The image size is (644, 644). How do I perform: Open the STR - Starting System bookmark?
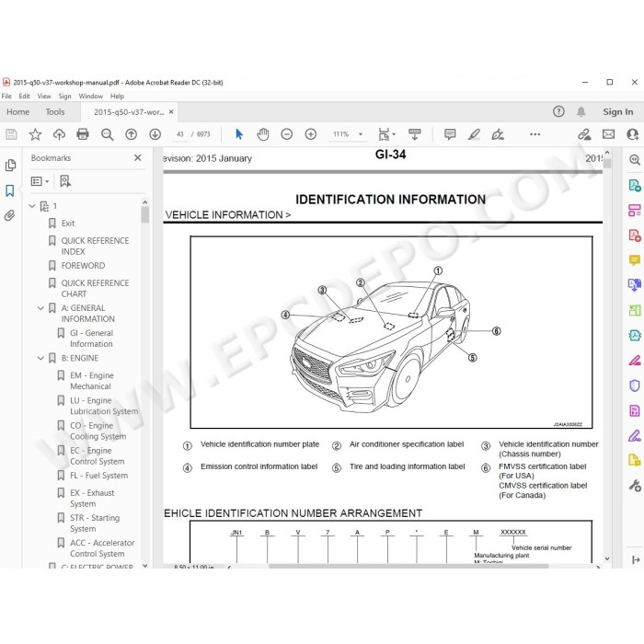(95, 523)
